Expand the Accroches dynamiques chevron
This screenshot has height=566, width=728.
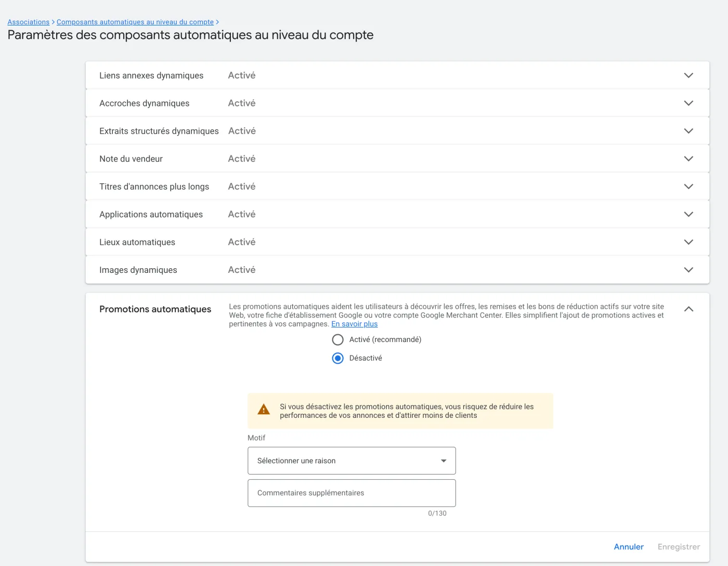coord(688,103)
